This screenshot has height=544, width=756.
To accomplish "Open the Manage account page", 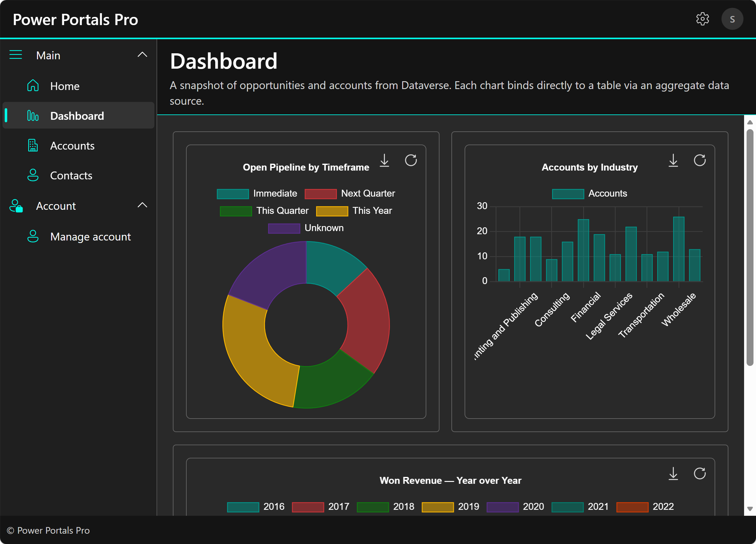I will click(78, 236).
